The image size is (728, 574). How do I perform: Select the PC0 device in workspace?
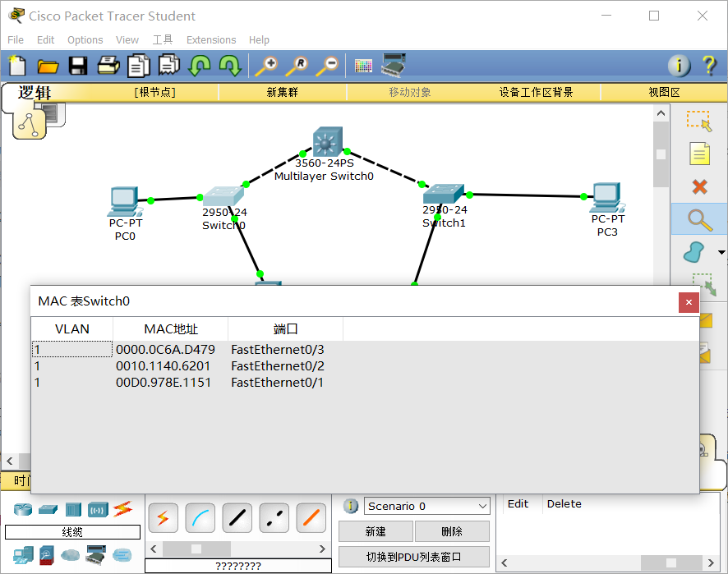pyautogui.click(x=123, y=202)
